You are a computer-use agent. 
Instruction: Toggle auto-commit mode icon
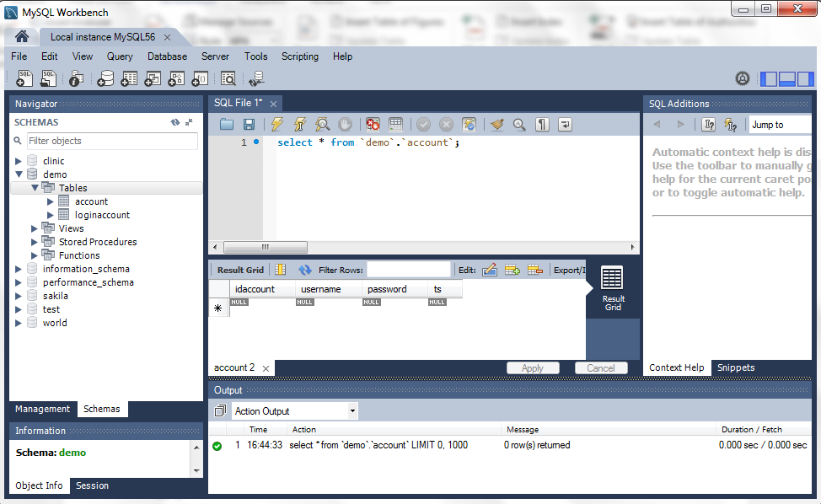(470, 125)
